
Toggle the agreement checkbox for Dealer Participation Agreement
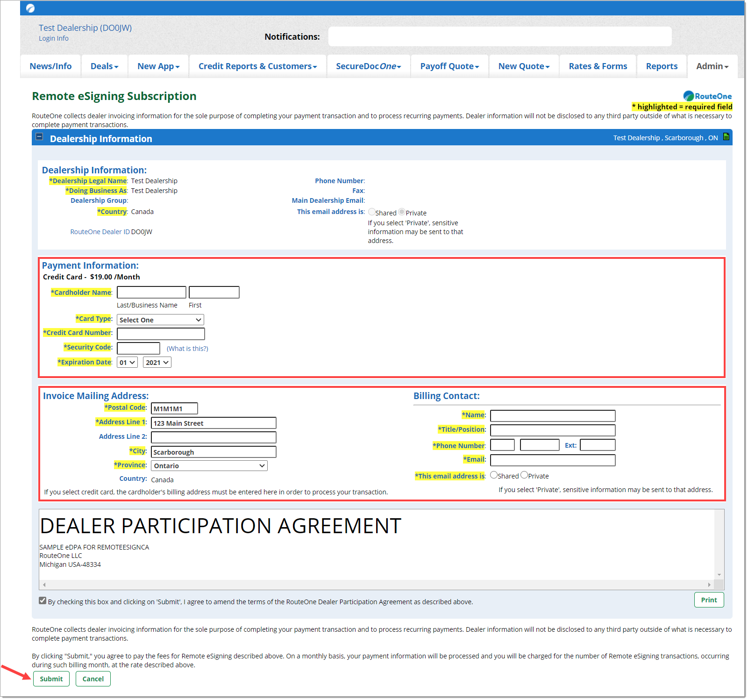coord(43,601)
